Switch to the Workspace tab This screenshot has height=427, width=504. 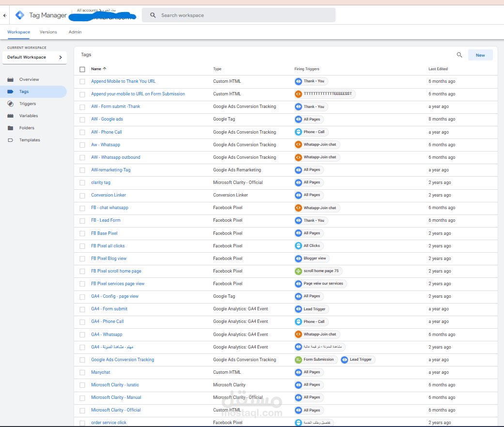click(19, 32)
